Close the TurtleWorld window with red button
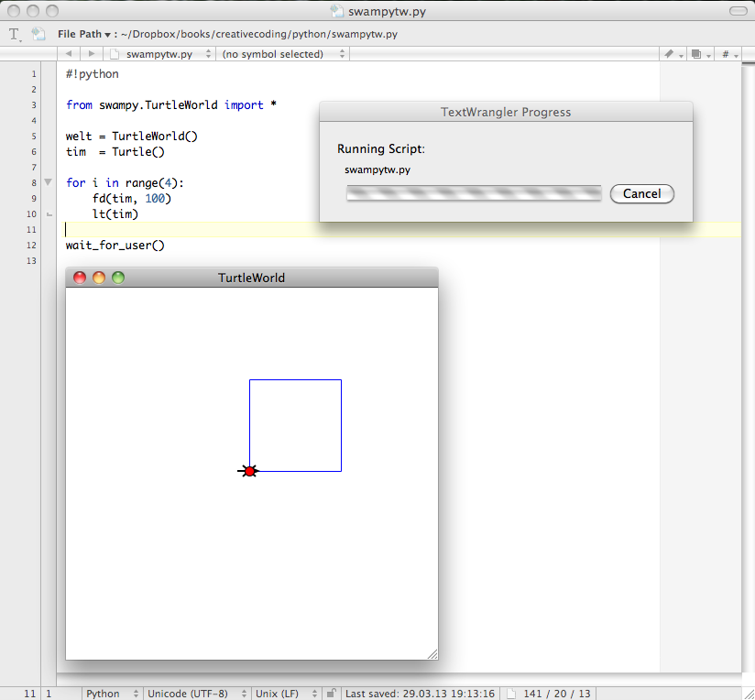The height and width of the screenshot is (700, 755). [x=80, y=278]
